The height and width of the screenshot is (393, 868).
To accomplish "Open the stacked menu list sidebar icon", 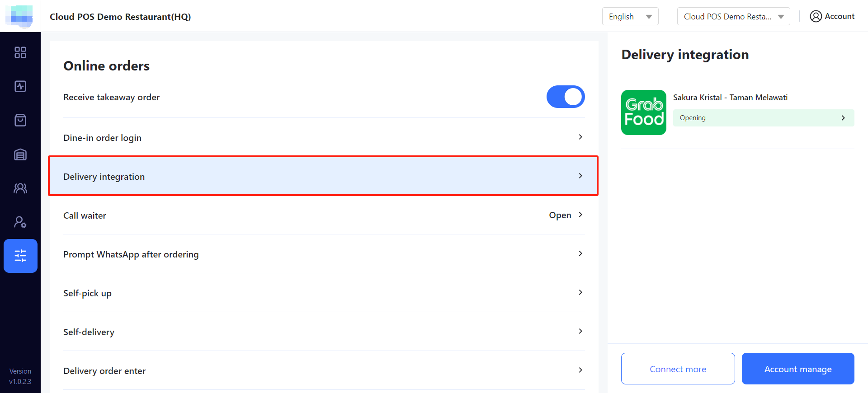I will click(20, 154).
